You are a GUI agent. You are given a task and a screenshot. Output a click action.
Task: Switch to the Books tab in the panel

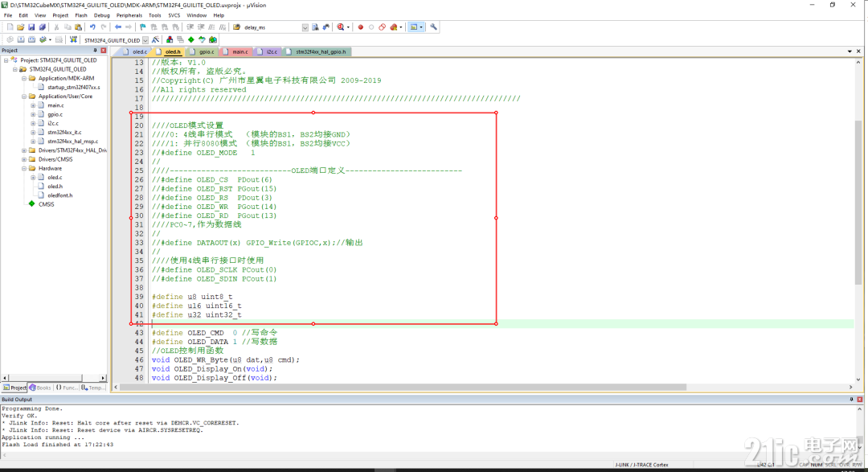40,388
